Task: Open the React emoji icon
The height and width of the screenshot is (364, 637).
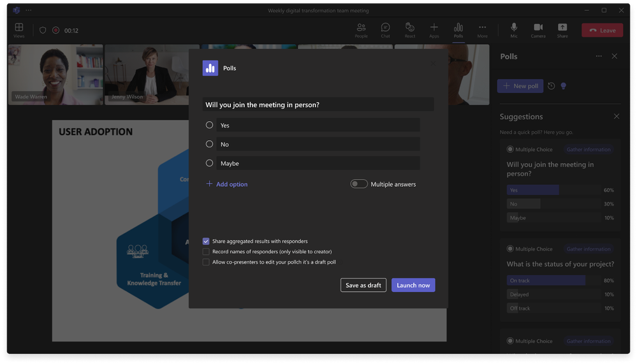Action: (x=409, y=27)
